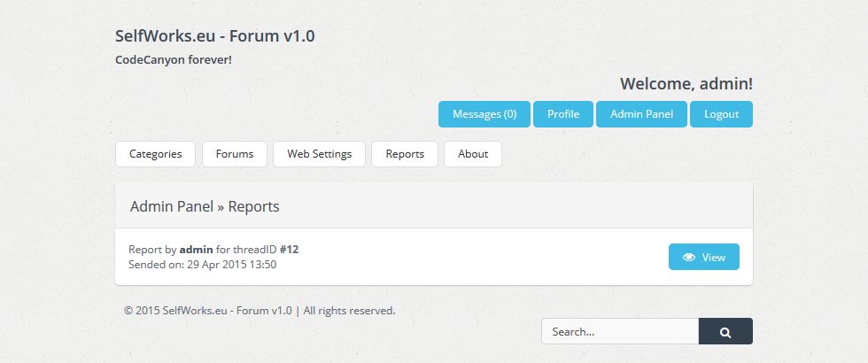Screen dimensions: 868x363
Task: Click the Reports tab
Action: [x=405, y=154]
